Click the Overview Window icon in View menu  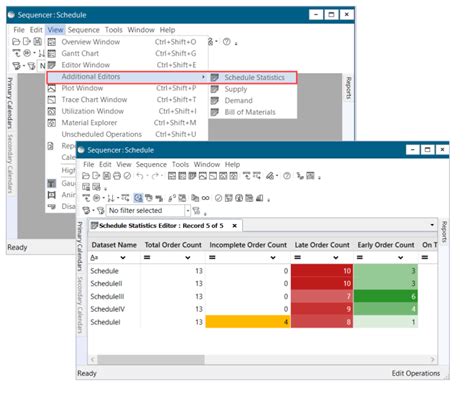point(52,42)
